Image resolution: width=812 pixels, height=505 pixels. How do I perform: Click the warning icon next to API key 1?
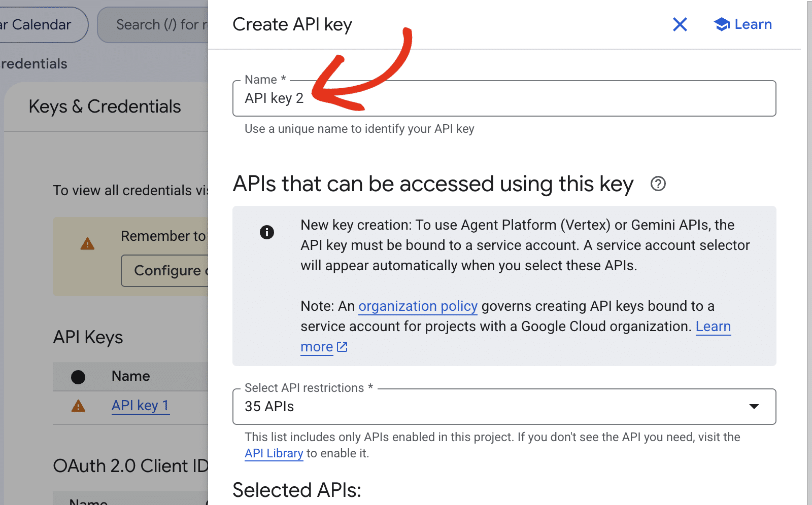pos(78,406)
